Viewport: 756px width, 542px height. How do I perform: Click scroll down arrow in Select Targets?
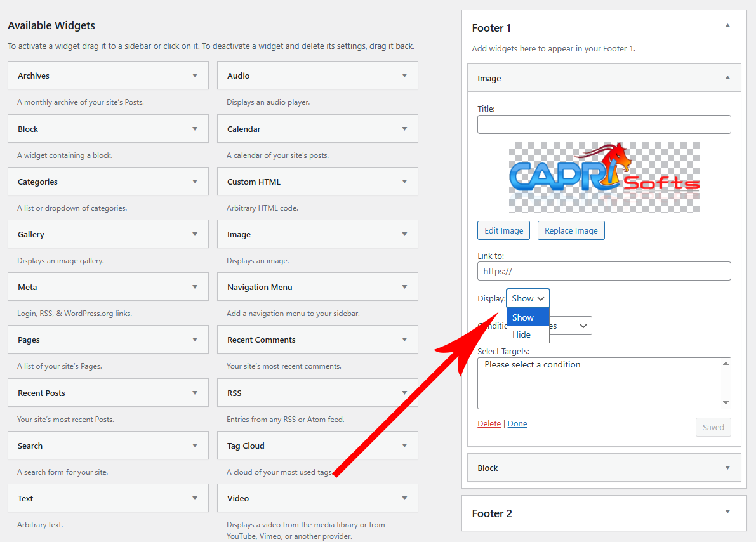[726, 402]
